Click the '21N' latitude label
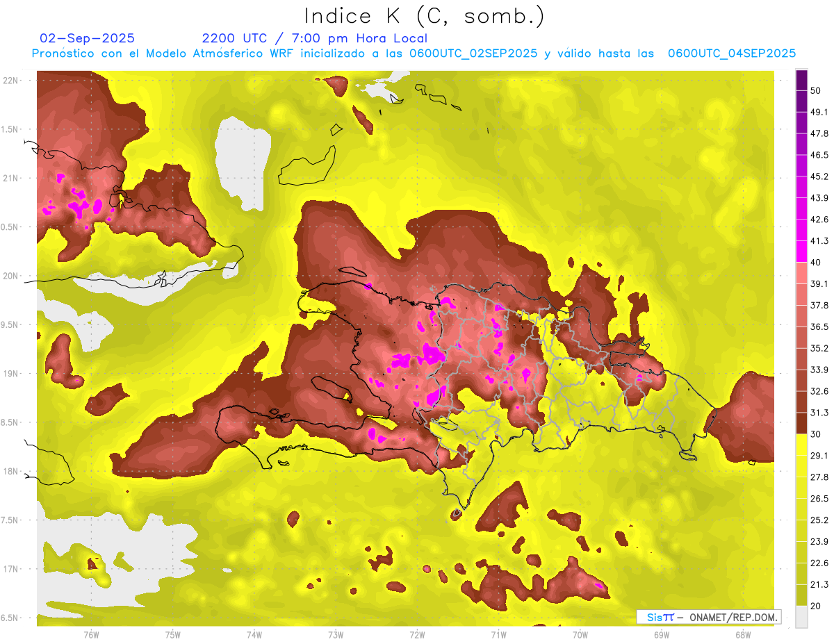 click(12, 178)
